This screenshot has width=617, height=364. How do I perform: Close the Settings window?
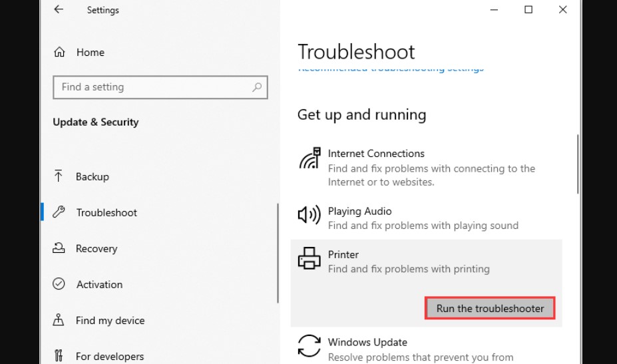pos(562,9)
